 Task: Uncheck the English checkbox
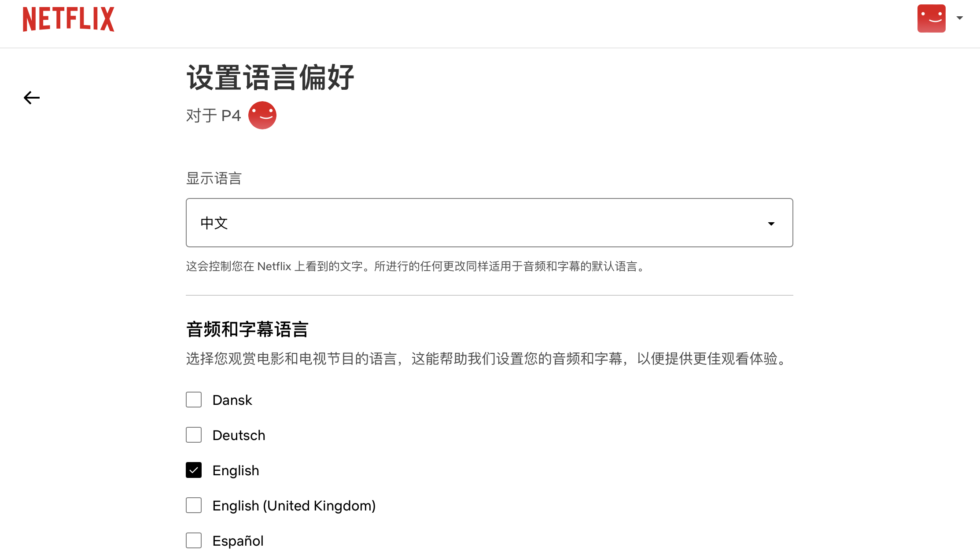pos(194,470)
